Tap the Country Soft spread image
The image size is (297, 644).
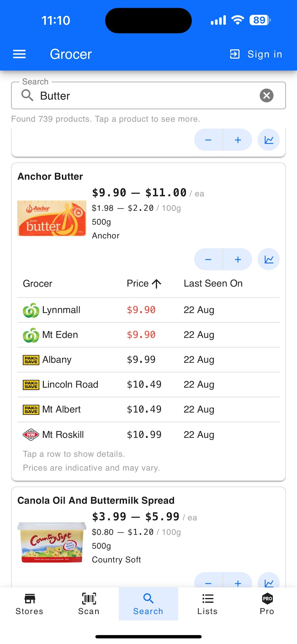52,542
